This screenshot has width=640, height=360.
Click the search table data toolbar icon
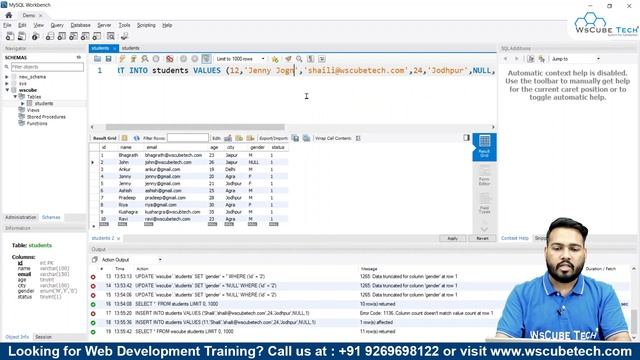click(x=111, y=36)
